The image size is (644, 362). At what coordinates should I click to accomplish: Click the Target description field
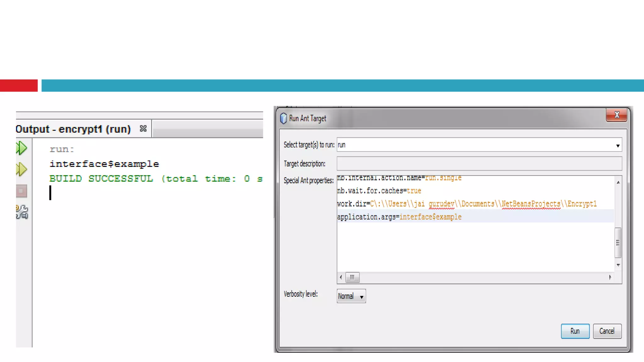(479, 164)
